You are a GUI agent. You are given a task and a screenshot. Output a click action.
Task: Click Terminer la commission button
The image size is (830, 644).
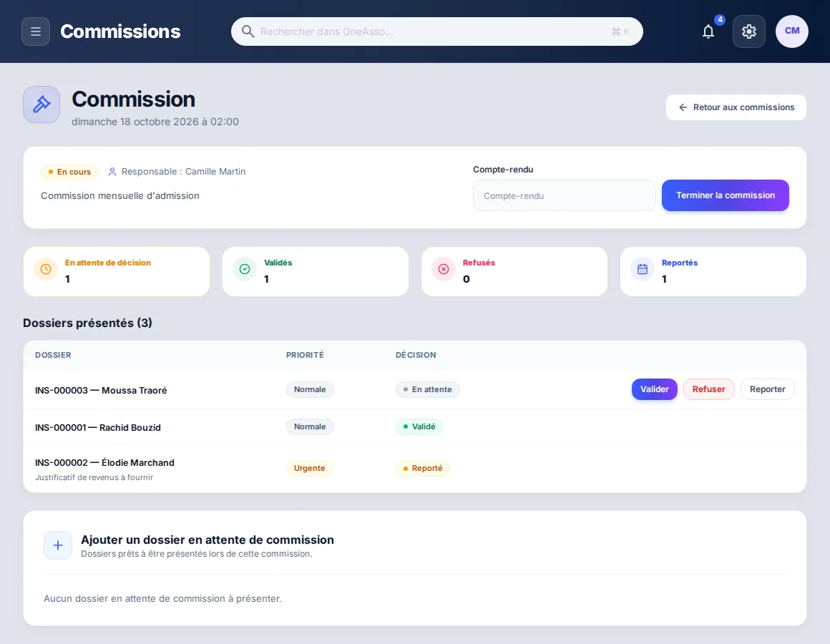pyautogui.click(x=726, y=195)
